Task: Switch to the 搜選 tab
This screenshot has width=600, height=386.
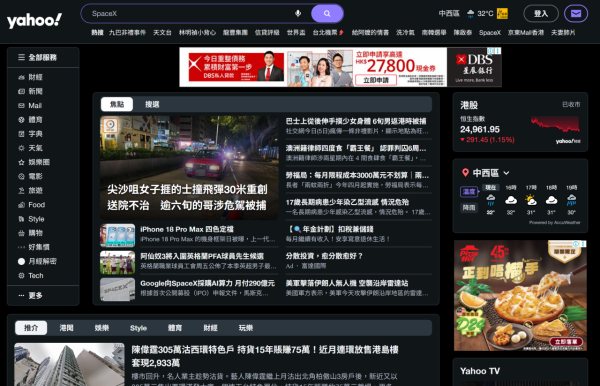Action: point(152,104)
